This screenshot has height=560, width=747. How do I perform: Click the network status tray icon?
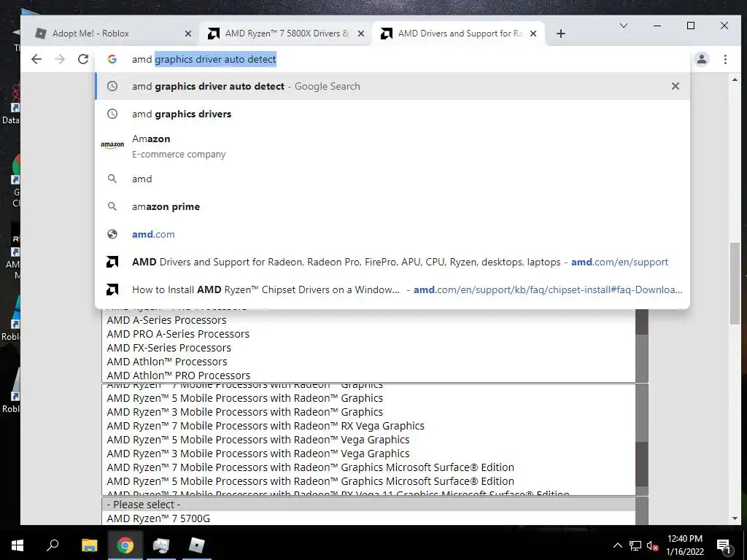(x=635, y=545)
